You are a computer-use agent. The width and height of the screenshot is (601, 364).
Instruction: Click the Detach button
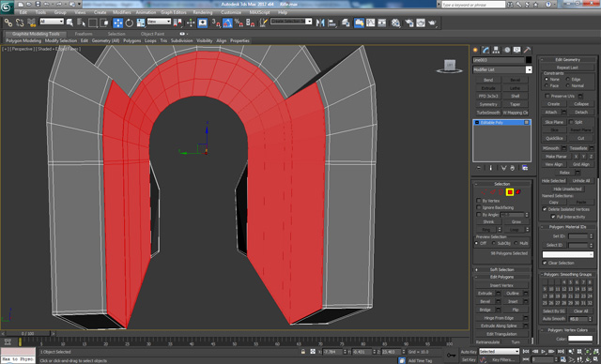click(x=581, y=113)
